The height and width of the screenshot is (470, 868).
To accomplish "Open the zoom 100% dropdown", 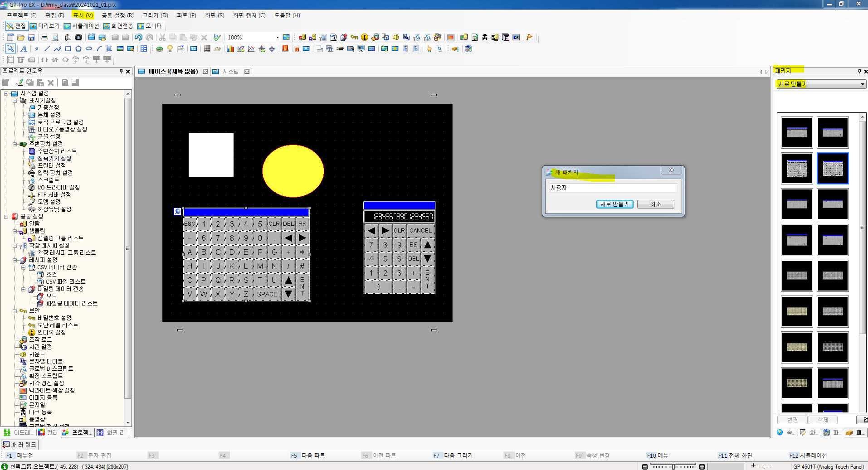I will (x=278, y=37).
